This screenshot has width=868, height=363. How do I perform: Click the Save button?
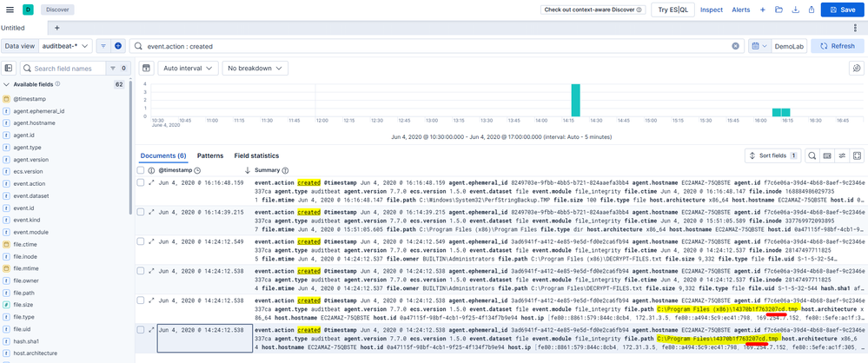(842, 10)
